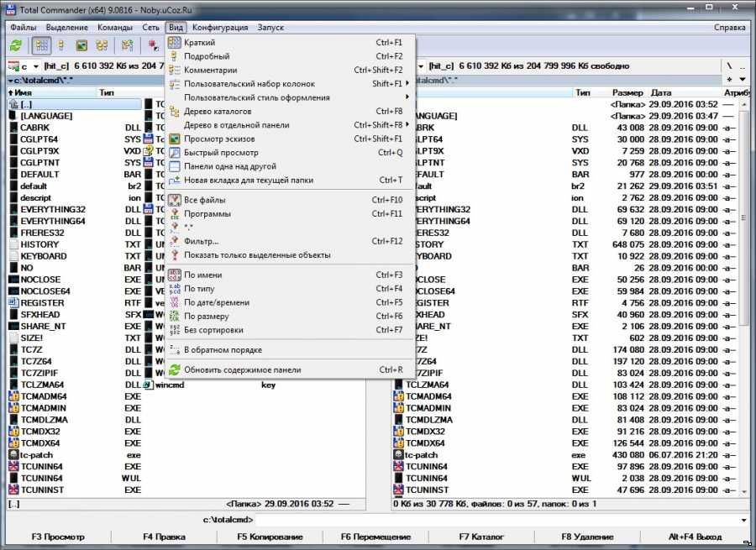The width and height of the screenshot is (756, 550).
Task: Open the Конфигурация menu
Action: (x=220, y=28)
